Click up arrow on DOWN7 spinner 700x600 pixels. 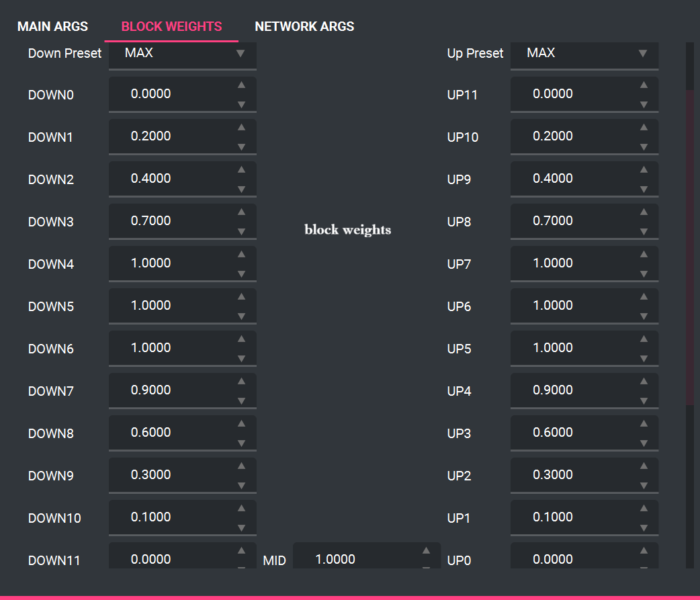click(241, 381)
